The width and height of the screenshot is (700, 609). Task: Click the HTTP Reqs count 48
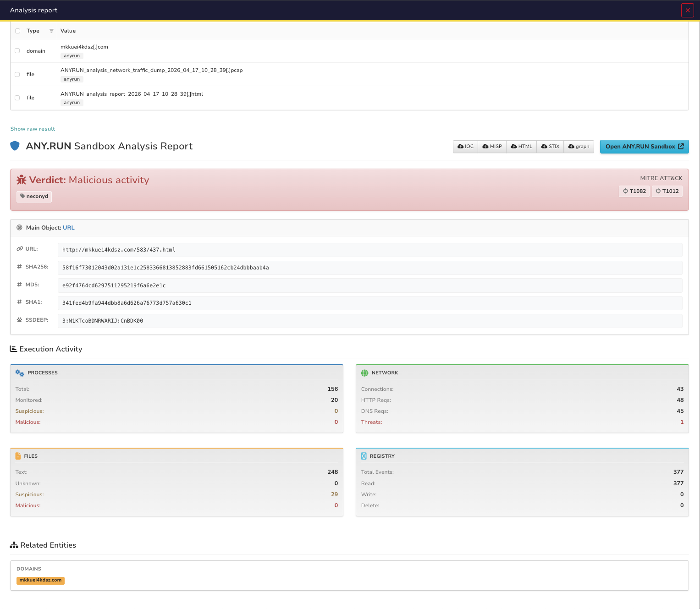(680, 400)
